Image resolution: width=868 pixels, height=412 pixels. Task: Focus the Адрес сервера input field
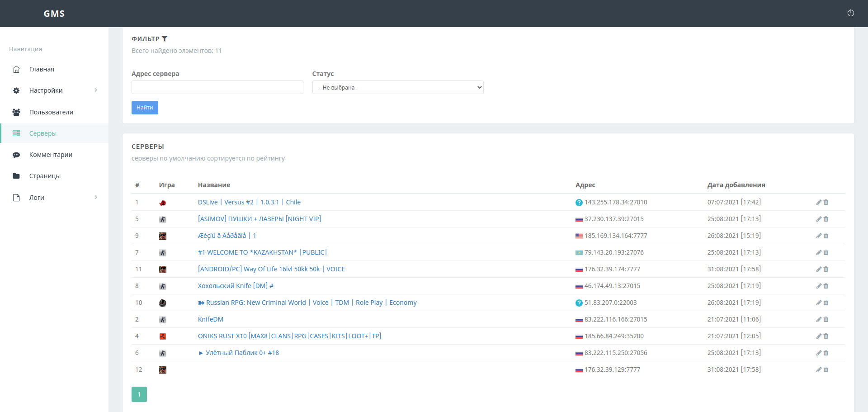217,87
